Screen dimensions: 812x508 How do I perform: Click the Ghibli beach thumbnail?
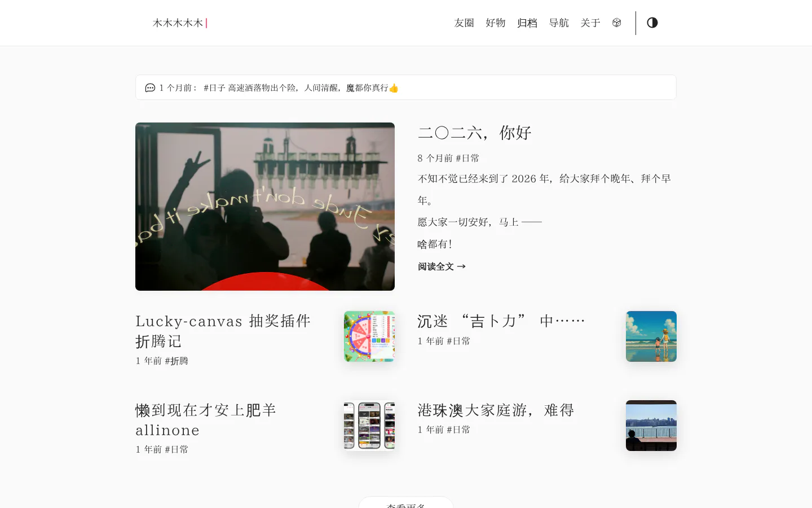coord(651,336)
